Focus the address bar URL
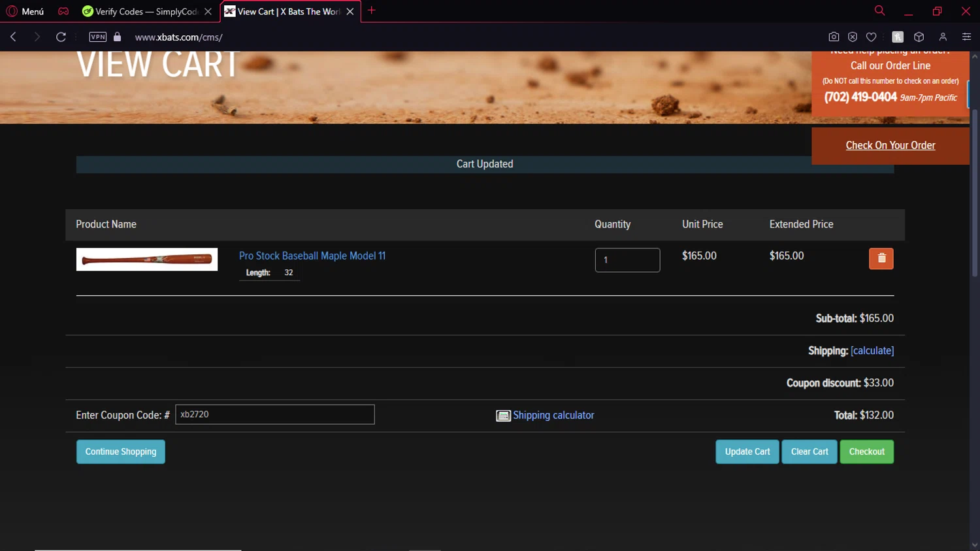This screenshot has height=551, width=980. click(179, 37)
